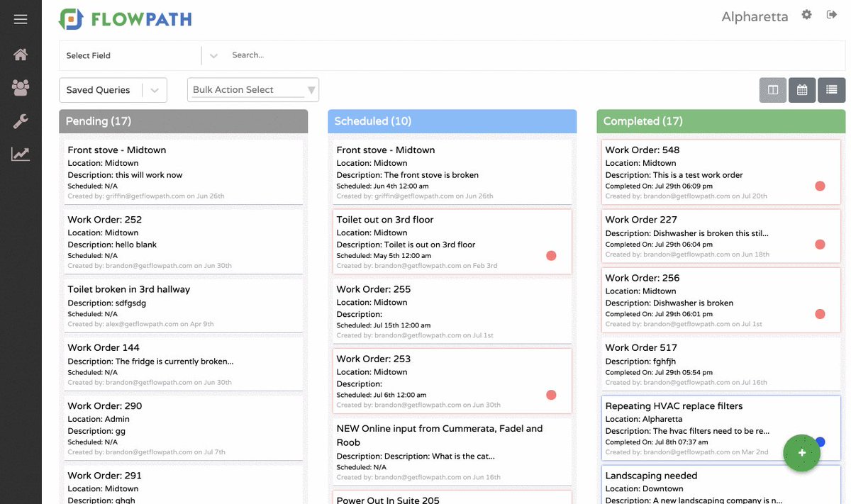Expand the Saved Queries chevron

(155, 90)
